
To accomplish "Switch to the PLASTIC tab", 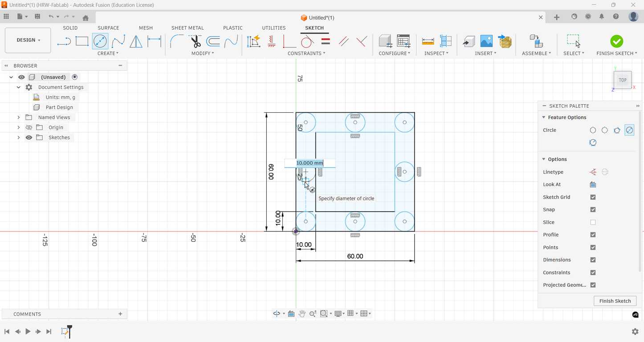I will pos(233,28).
